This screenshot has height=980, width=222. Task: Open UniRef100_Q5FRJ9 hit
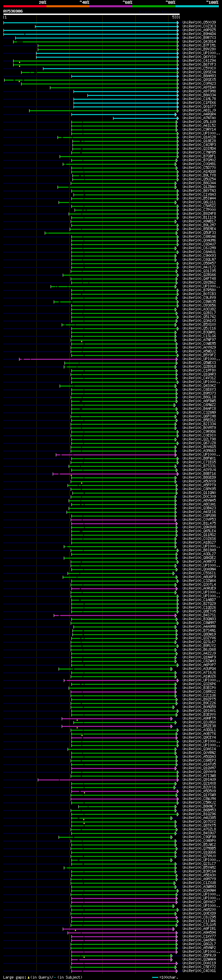click(x=199, y=955)
